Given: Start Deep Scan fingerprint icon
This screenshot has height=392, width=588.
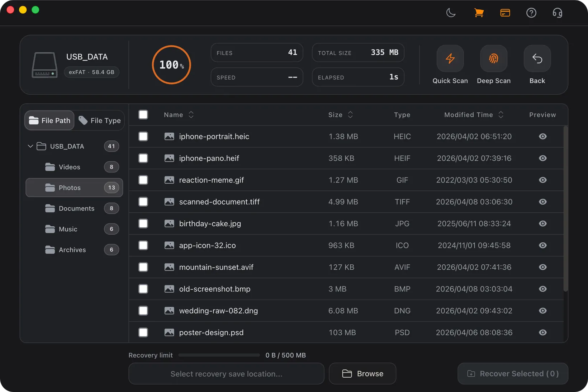Looking at the screenshot, I should pos(494,58).
